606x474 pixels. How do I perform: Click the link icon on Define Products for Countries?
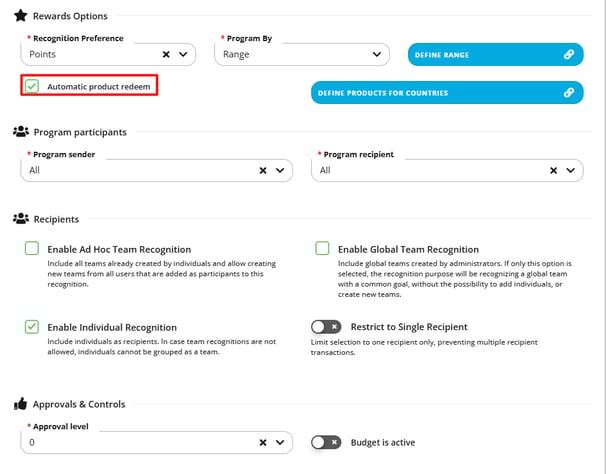click(x=569, y=93)
